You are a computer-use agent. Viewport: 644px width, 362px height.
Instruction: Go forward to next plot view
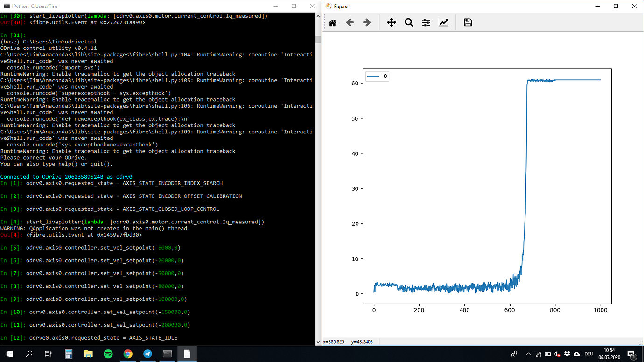(x=367, y=22)
